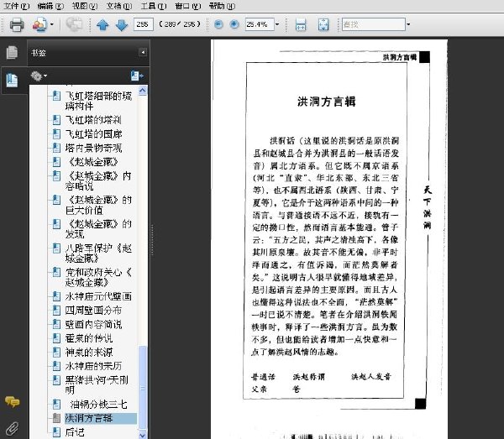Open bookmark 塔内景物奇观
This screenshot has width=504, height=439.
click(x=93, y=148)
